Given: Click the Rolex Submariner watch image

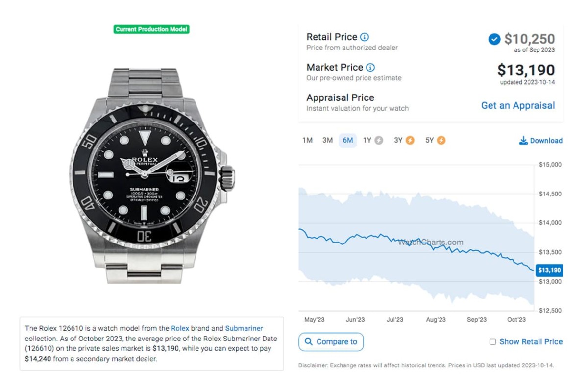Looking at the screenshot, I should click(x=152, y=175).
